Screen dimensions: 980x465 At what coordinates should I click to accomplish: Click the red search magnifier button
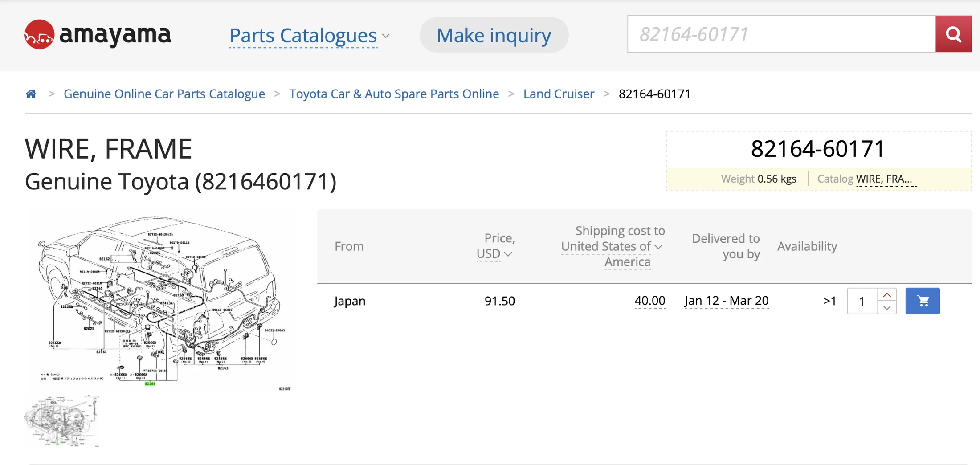953,34
